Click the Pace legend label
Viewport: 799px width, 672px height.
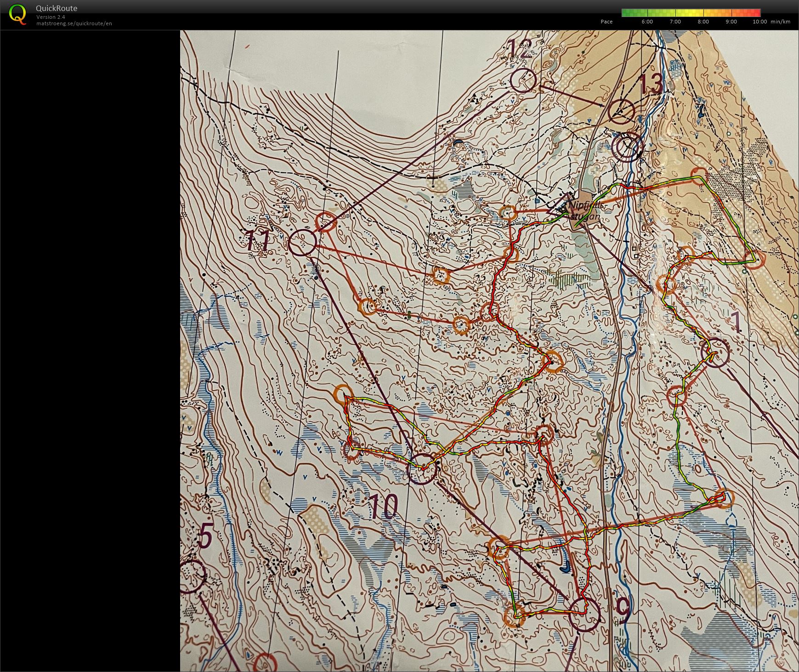tap(606, 22)
